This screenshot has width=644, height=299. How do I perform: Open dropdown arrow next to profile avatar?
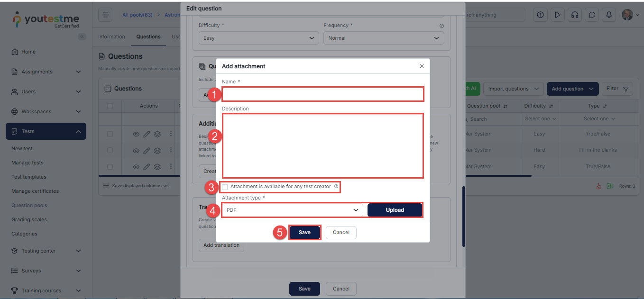[x=637, y=15]
